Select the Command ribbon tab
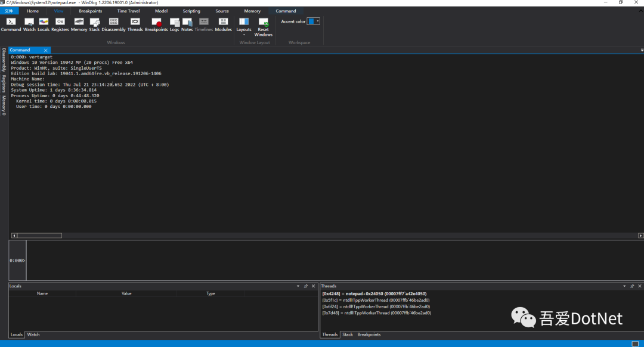The width and height of the screenshot is (644, 347). point(286,11)
